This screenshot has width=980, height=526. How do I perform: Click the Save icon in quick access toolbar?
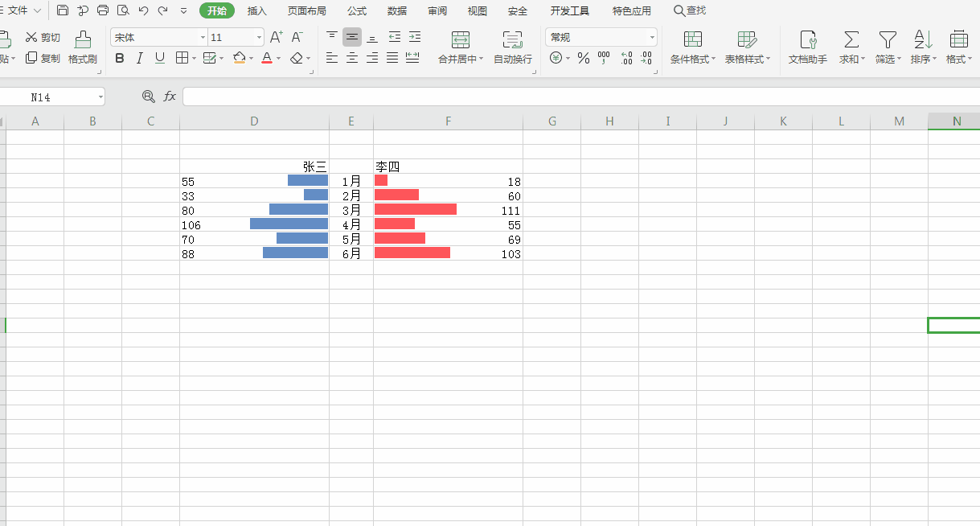(x=63, y=10)
